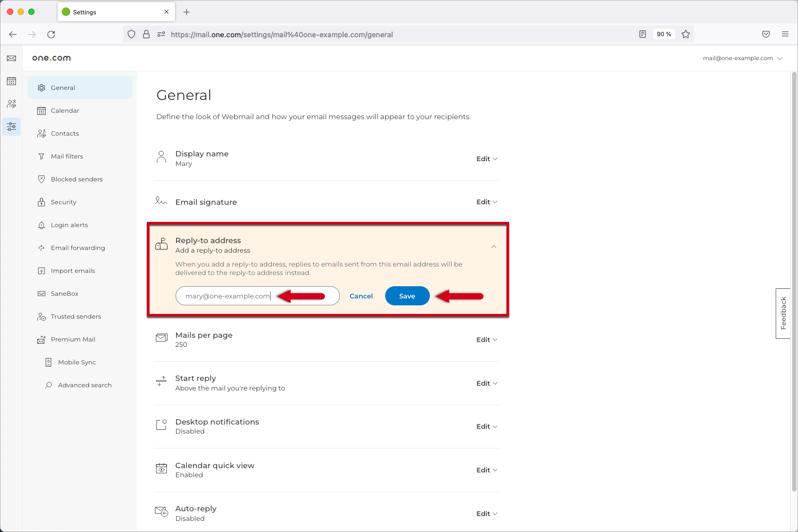Click the settings sliders icon in left rail
The width and height of the screenshot is (798, 532).
(x=11, y=127)
